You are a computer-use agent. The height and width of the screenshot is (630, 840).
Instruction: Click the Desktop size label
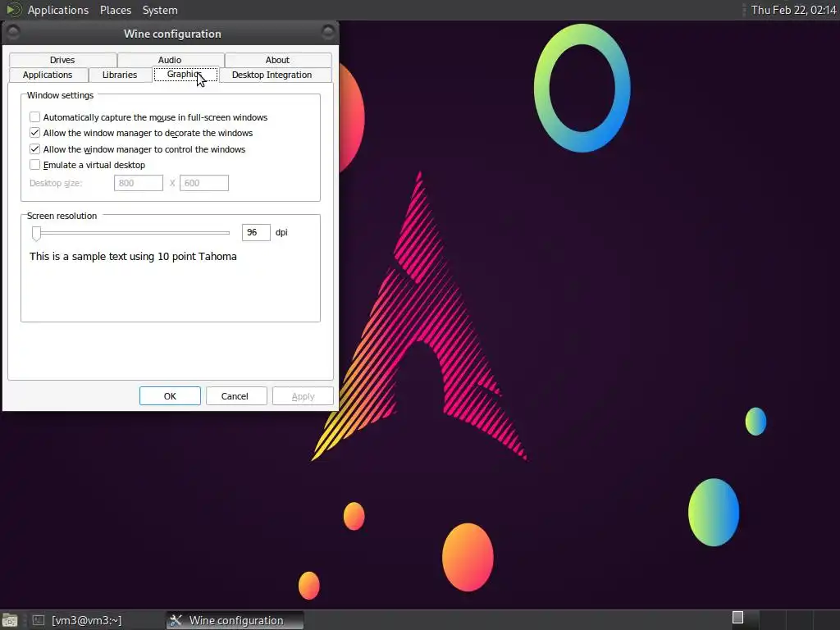pyautogui.click(x=56, y=183)
